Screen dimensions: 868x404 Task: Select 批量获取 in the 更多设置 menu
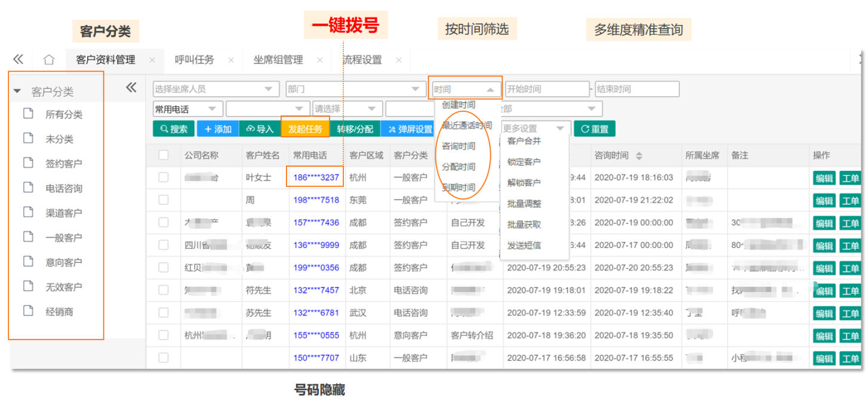pyautogui.click(x=524, y=225)
